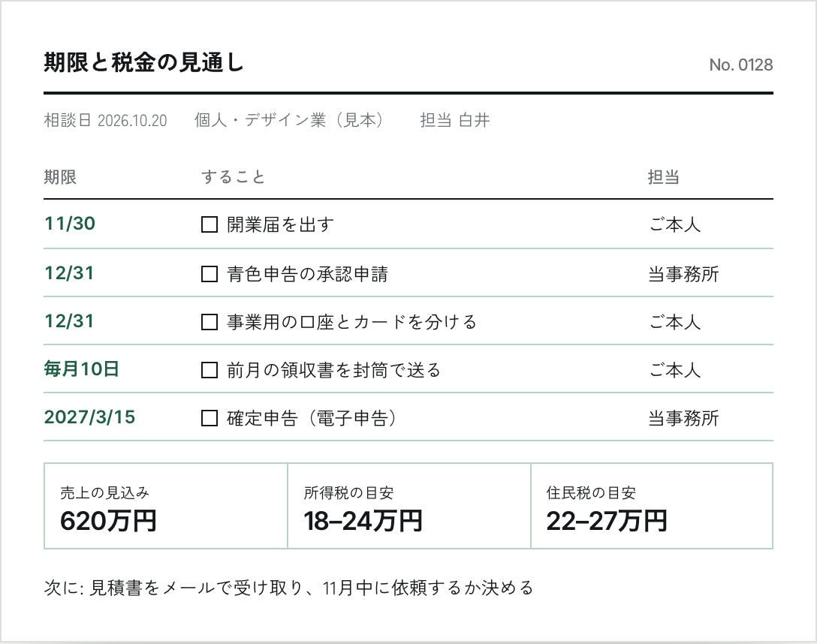Toggle the 前月の領収書を封筒で送る checkbox
Screen dimensions: 817x644
tap(210, 370)
